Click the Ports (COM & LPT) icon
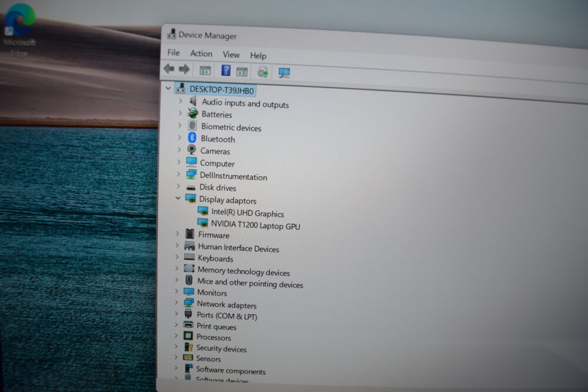The width and height of the screenshot is (588, 392). (x=188, y=314)
